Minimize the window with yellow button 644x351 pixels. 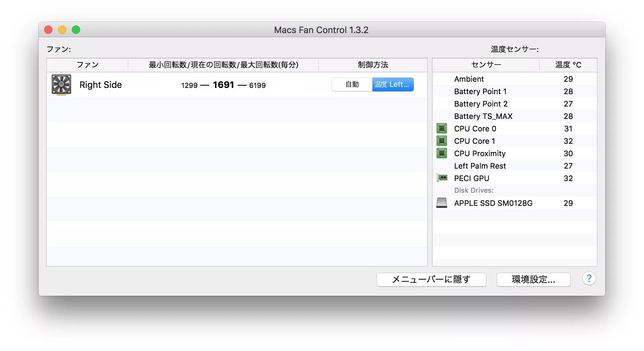(62, 30)
